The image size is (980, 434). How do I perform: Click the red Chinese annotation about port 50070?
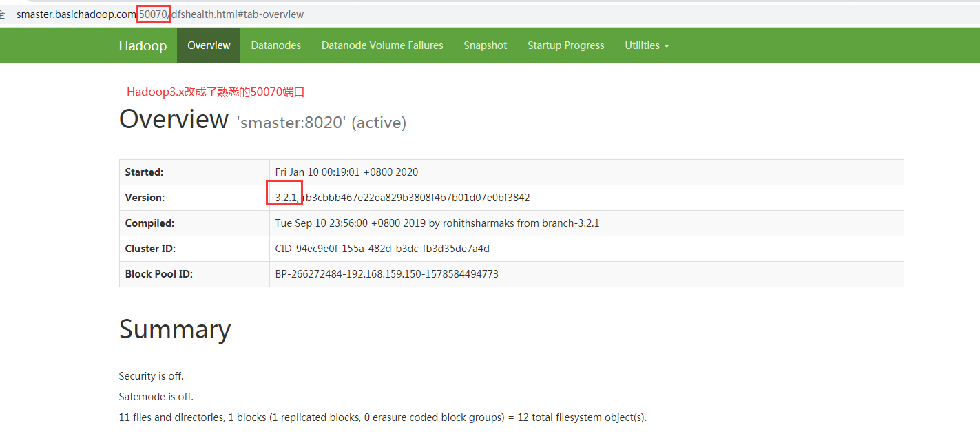click(x=215, y=91)
